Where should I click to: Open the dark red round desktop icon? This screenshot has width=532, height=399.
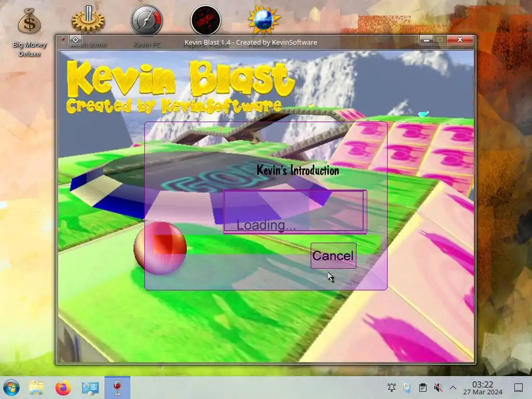[x=206, y=20]
